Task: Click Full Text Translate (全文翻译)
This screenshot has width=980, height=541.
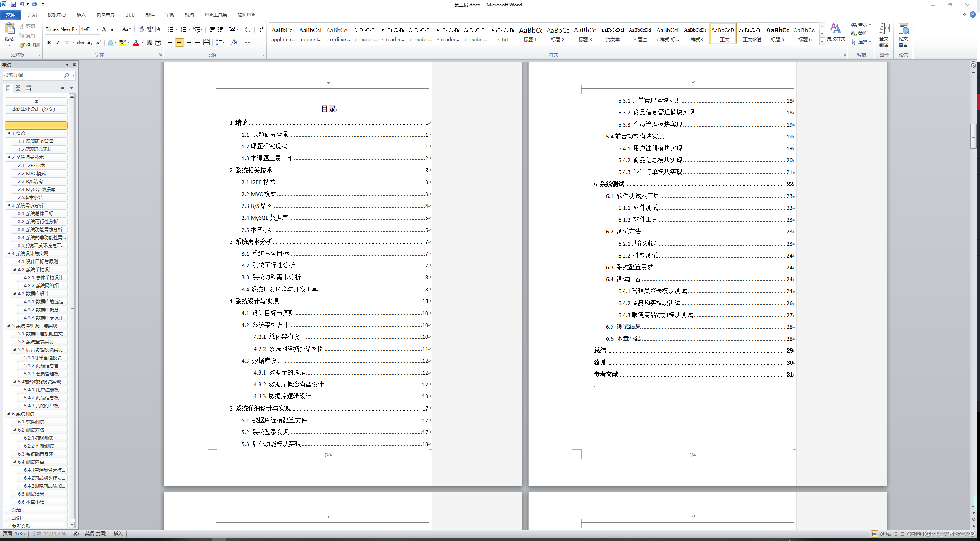Action: 884,34
